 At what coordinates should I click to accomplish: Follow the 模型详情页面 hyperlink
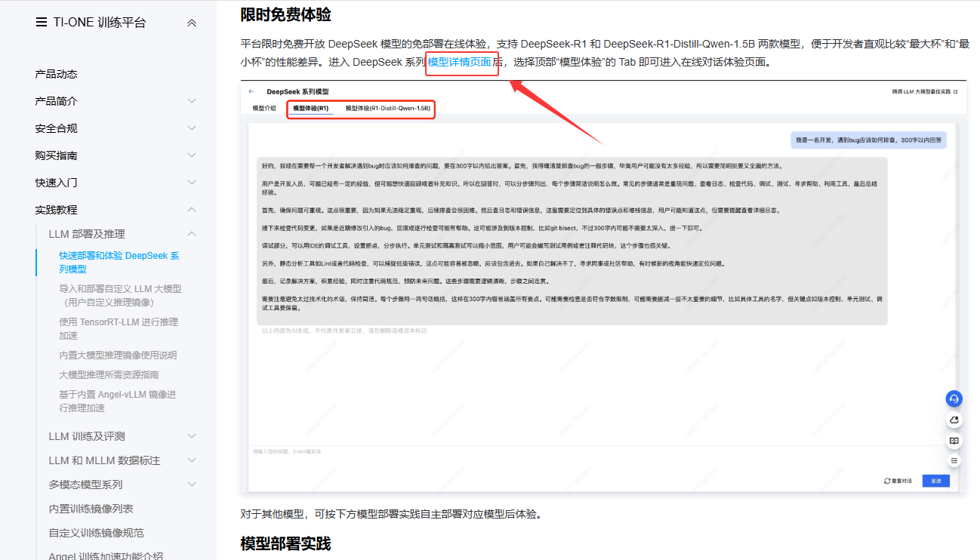[x=460, y=62]
